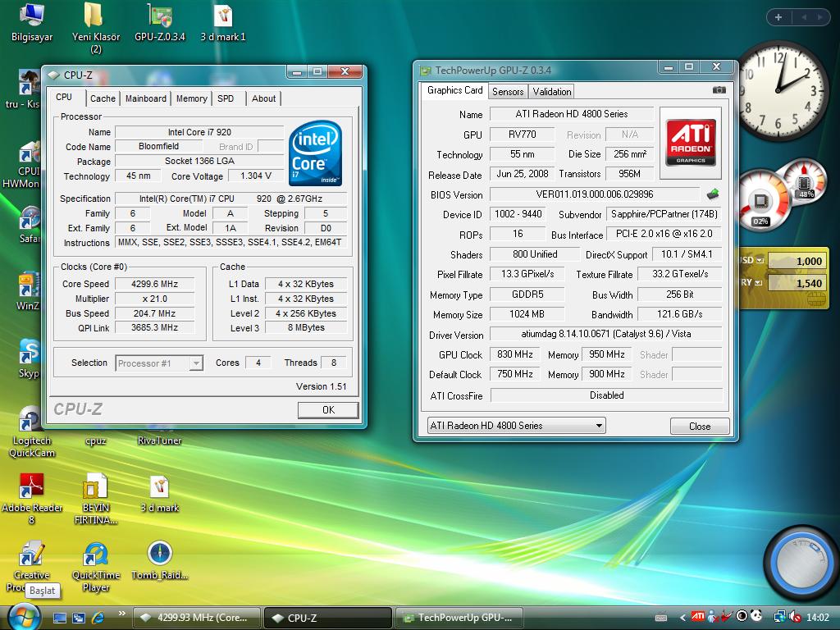Switch to the Sensors tab in GPU-Z
The height and width of the screenshot is (630, 840).
(x=507, y=92)
